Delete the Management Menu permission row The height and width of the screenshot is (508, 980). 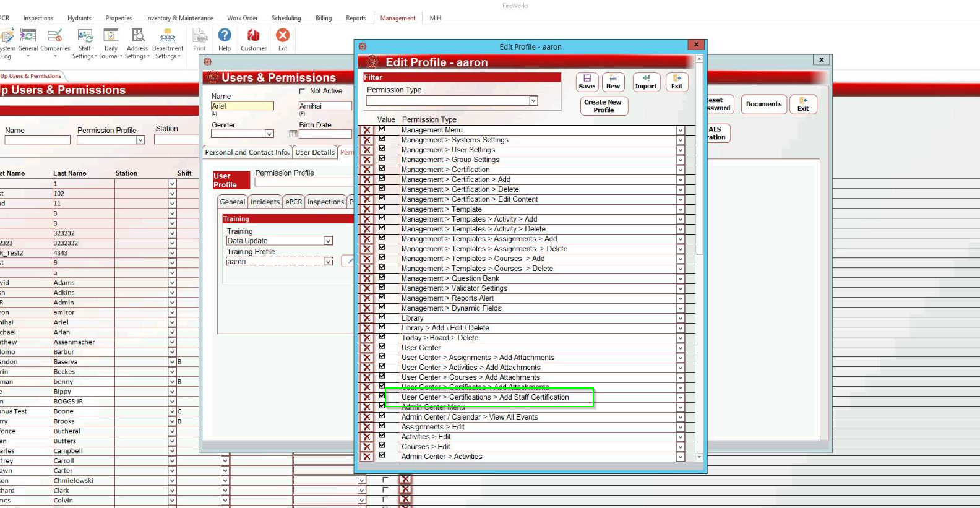(x=367, y=130)
